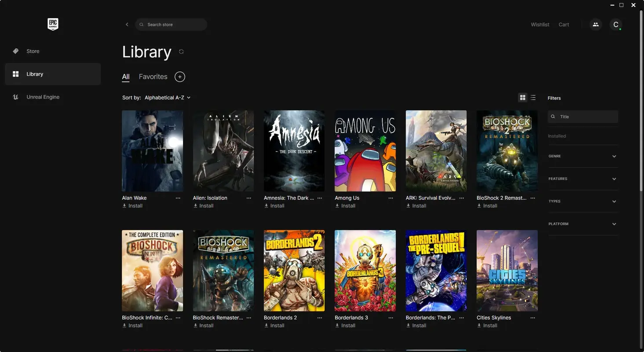Image resolution: width=644 pixels, height=352 pixels.
Task: Switch to list view layout
Action: [x=533, y=97]
